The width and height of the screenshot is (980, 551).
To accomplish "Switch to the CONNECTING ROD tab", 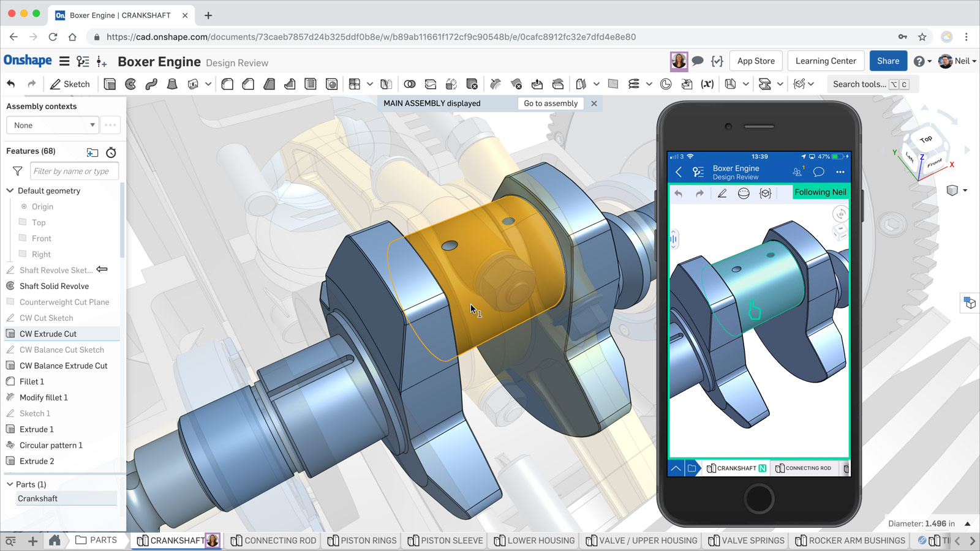I will [x=273, y=541].
